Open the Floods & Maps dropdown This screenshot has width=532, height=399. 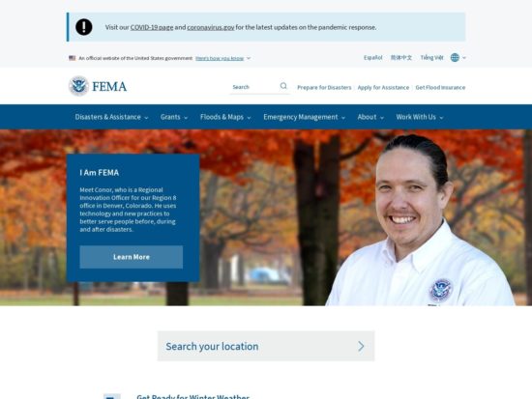pos(225,117)
